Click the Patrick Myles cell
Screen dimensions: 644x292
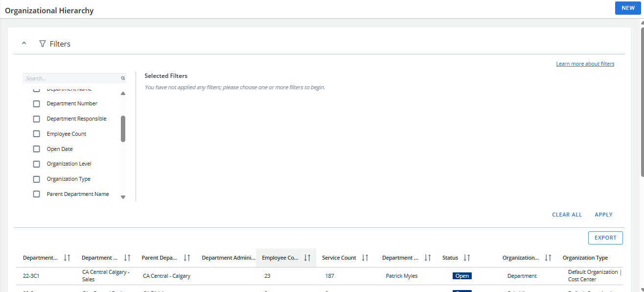click(x=401, y=276)
